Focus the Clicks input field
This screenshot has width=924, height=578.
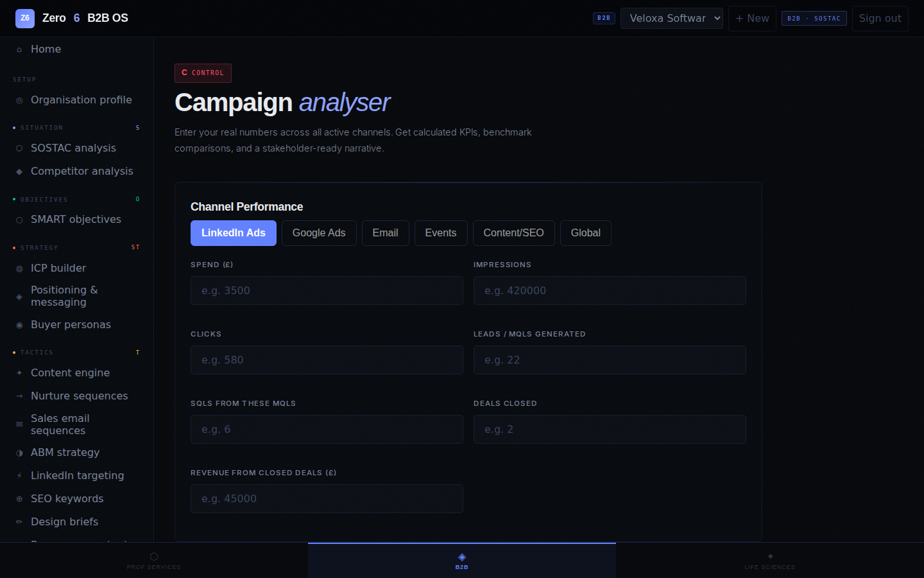pos(327,360)
